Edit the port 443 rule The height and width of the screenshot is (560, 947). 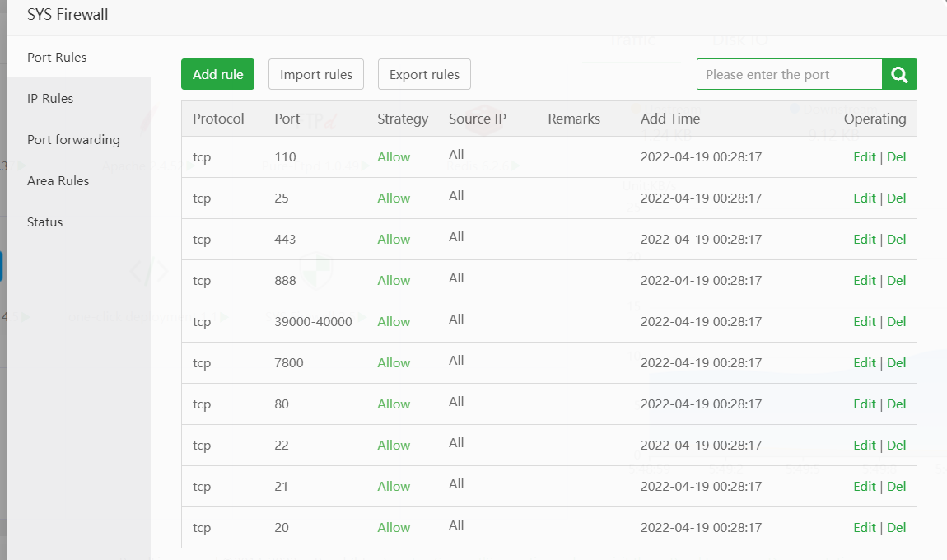864,240
